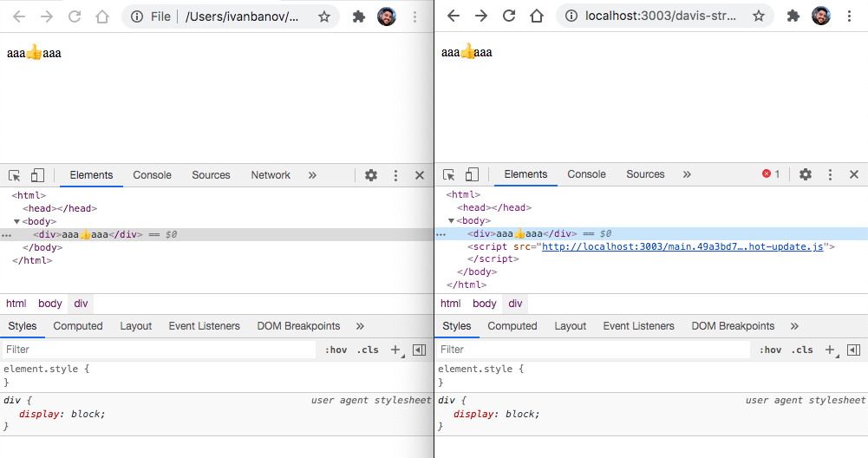The width and height of the screenshot is (868, 458).
Task: Collapse the body node in the right Elements tree
Action: click(451, 220)
